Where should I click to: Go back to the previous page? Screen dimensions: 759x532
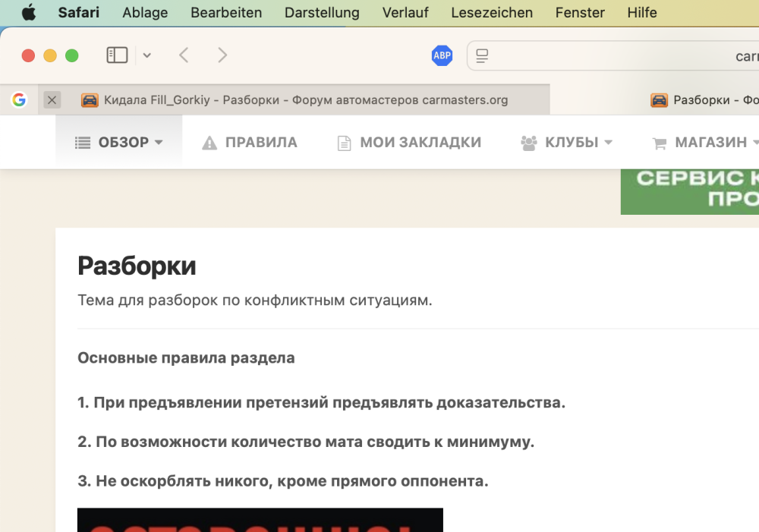click(184, 55)
